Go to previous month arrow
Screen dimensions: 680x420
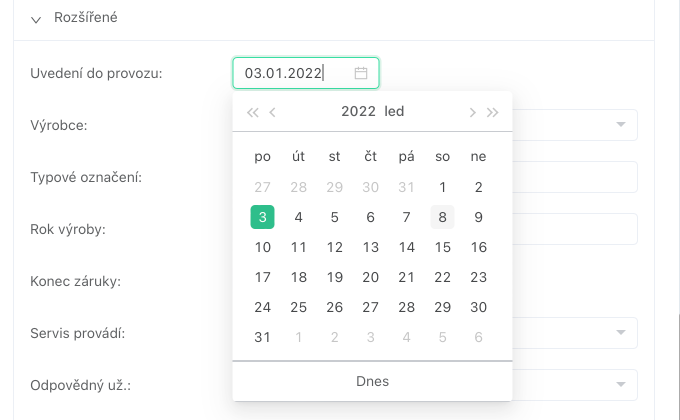coord(273,112)
